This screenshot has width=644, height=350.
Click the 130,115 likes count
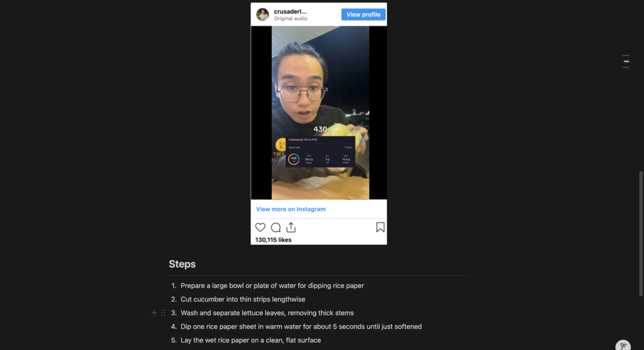click(x=273, y=240)
